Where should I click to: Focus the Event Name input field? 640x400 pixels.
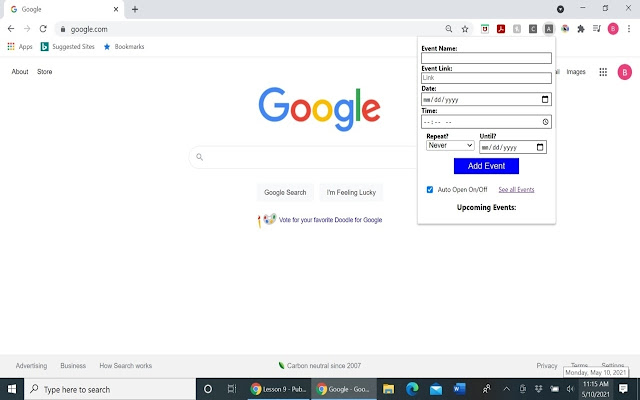(x=486, y=58)
